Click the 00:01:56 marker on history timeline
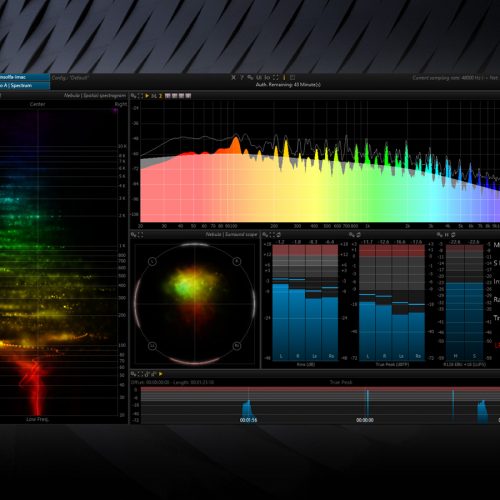The width and height of the screenshot is (500, 500). point(248,420)
